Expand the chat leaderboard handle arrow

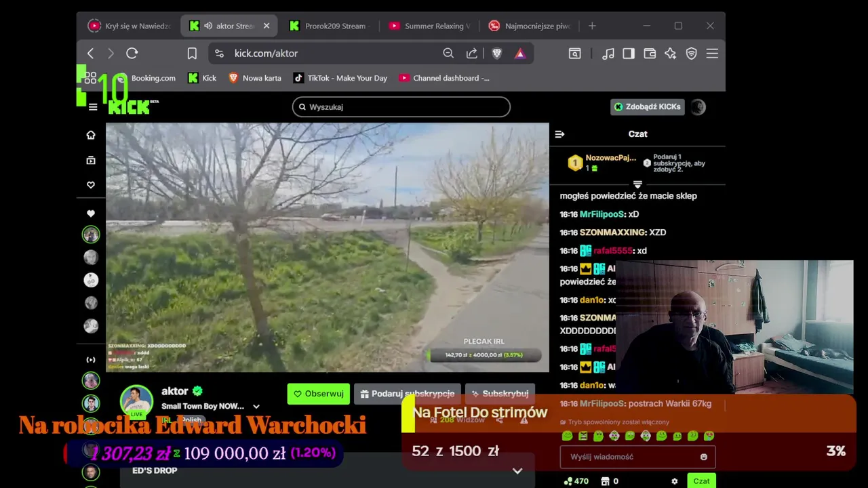(x=637, y=184)
